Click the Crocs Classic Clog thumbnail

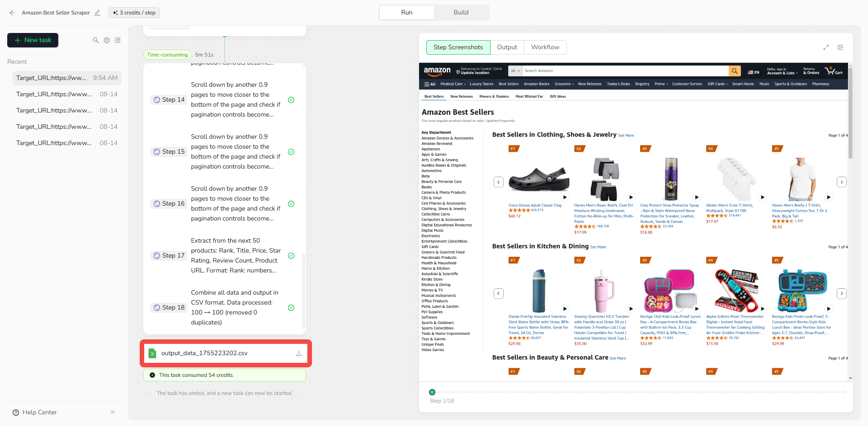(x=538, y=179)
